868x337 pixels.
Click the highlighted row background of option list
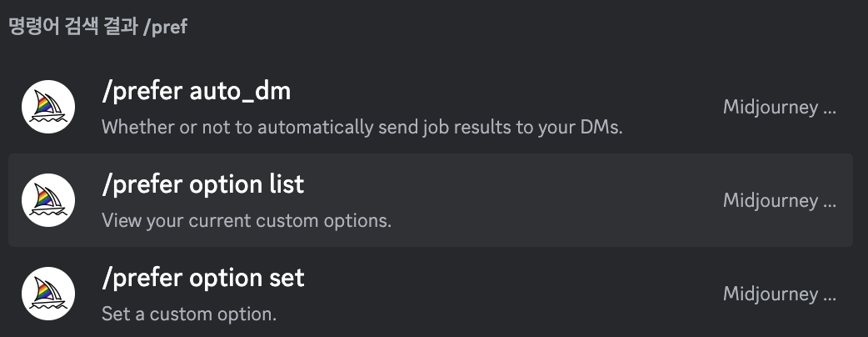430,200
